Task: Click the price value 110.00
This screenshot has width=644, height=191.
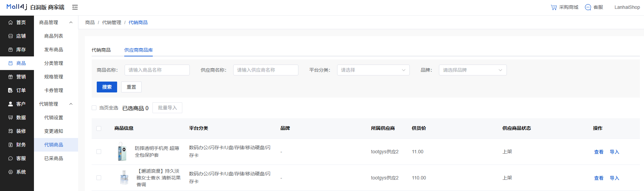Action: pos(419,178)
